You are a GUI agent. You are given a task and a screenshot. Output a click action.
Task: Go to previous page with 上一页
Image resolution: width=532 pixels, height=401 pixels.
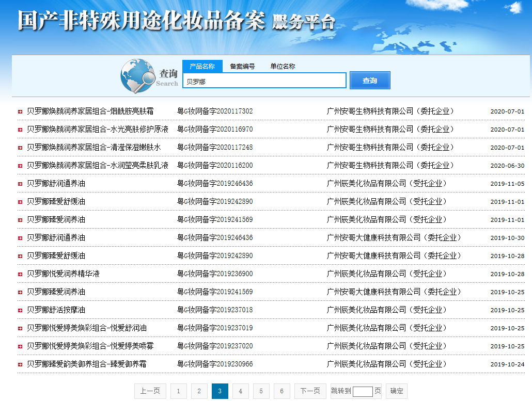click(150, 391)
